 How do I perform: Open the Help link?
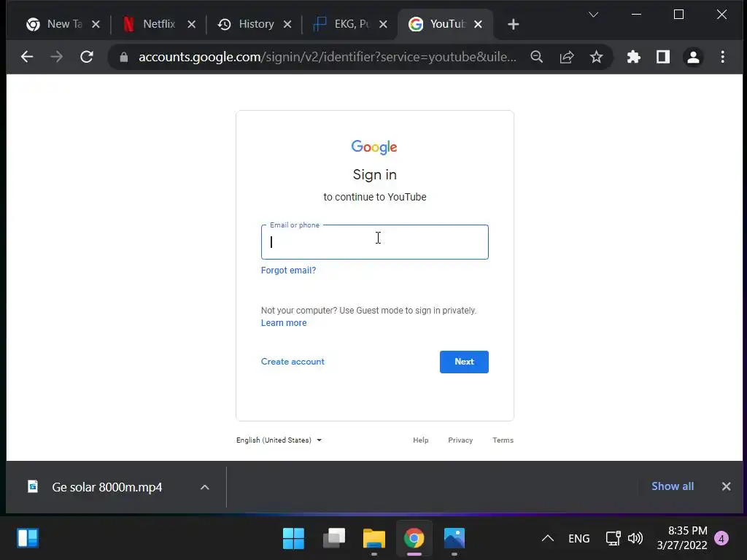point(421,440)
